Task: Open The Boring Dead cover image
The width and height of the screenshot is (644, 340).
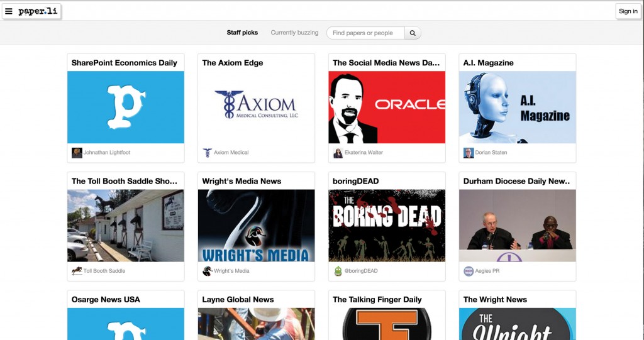Action: click(387, 226)
